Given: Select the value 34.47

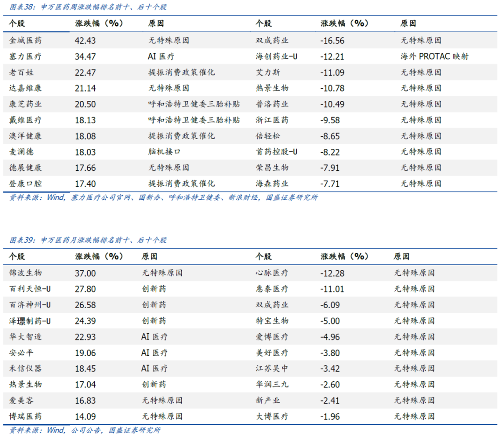Looking at the screenshot, I should [85, 56].
